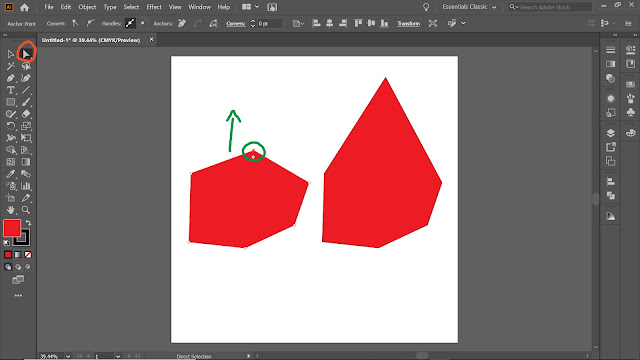Screen dimensions: 640x360
Task: Select the Lasso tool
Action: pyautogui.click(x=26, y=66)
